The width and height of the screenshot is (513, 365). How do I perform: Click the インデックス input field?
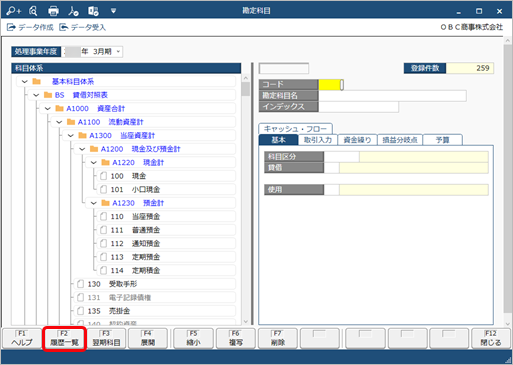tap(358, 107)
